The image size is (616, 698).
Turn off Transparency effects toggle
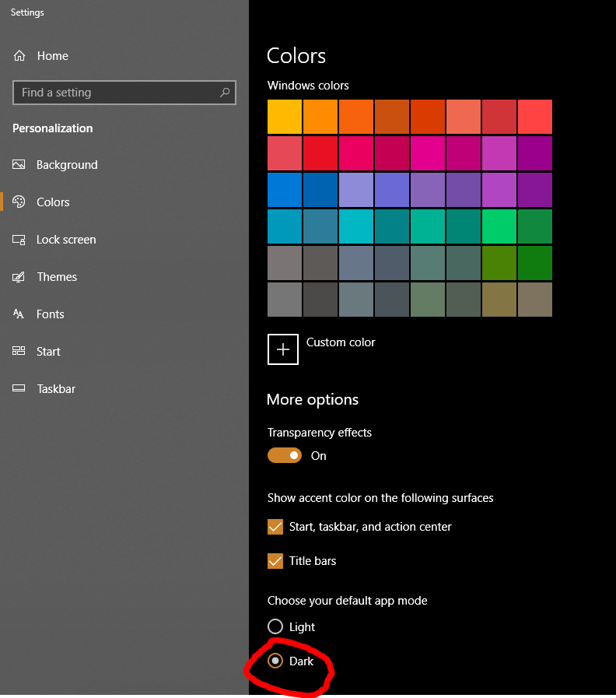285,455
